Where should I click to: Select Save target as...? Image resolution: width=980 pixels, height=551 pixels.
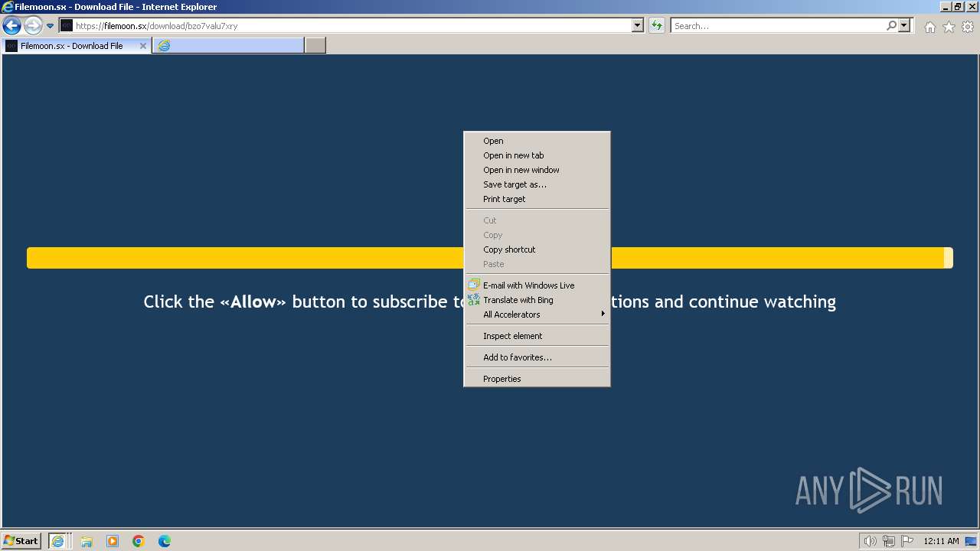click(537, 184)
